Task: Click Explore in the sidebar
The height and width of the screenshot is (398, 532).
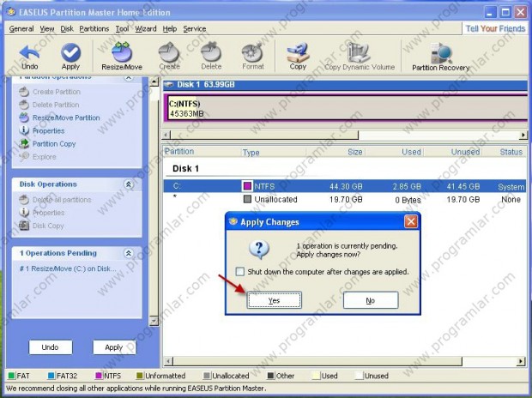Action: coord(38,157)
